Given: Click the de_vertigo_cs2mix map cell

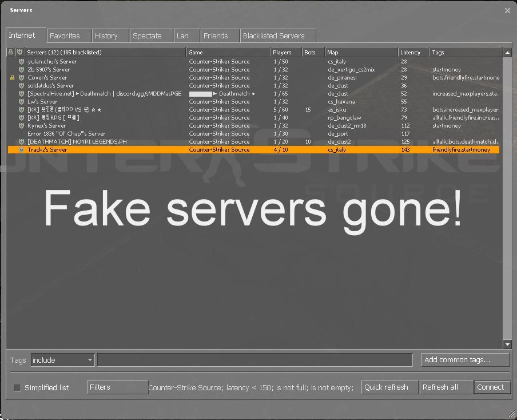Looking at the screenshot, I should click(351, 70).
